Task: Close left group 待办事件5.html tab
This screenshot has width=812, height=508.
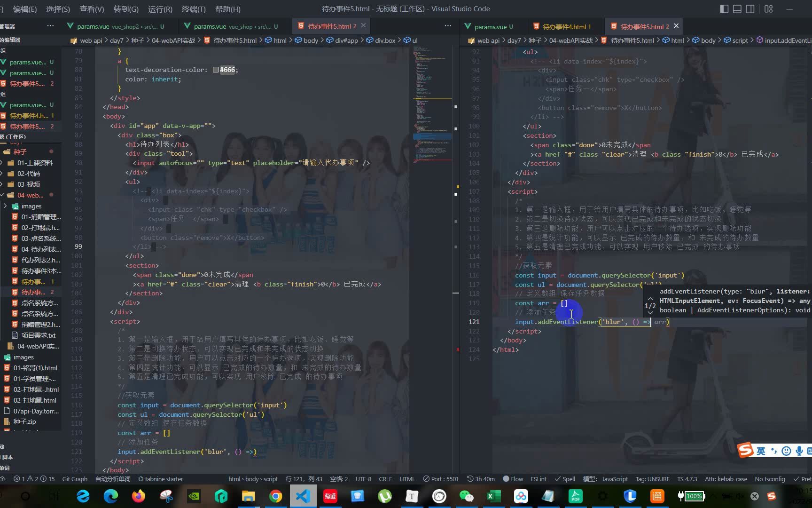Action: pos(363,26)
